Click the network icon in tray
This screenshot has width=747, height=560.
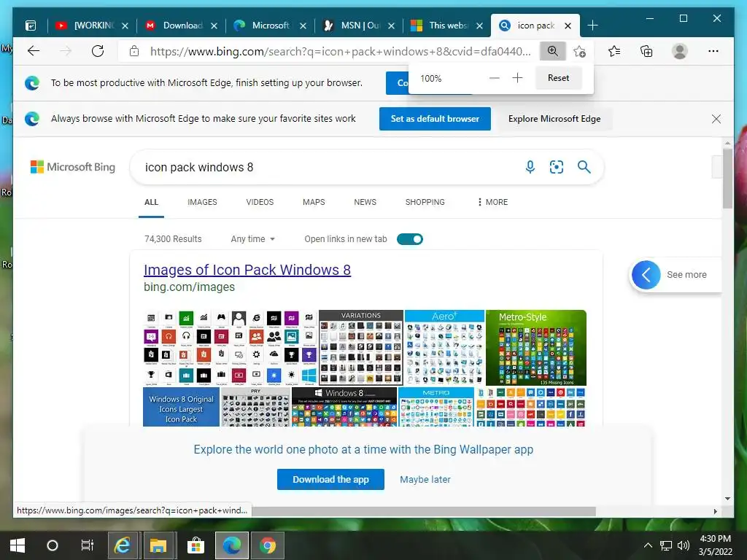click(666, 545)
